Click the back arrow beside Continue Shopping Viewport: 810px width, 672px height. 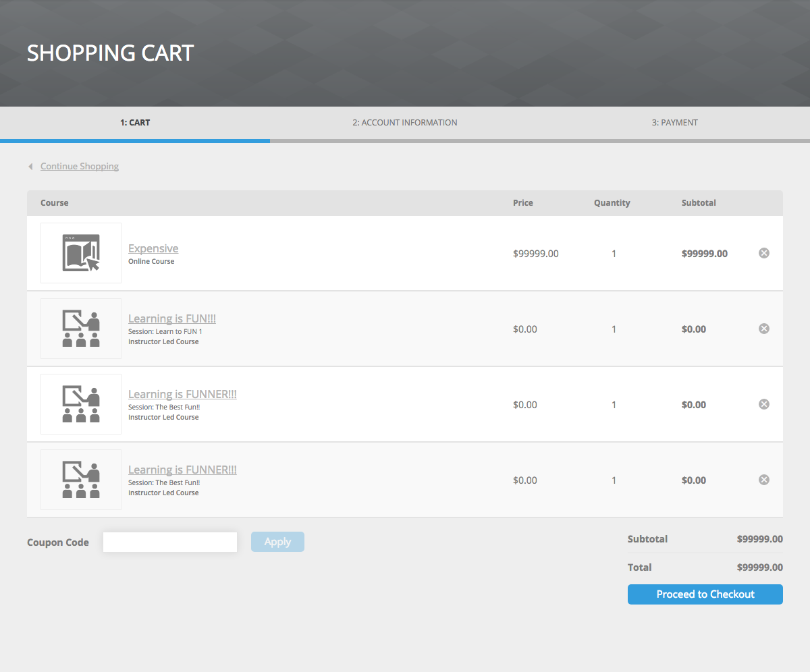(x=30, y=167)
